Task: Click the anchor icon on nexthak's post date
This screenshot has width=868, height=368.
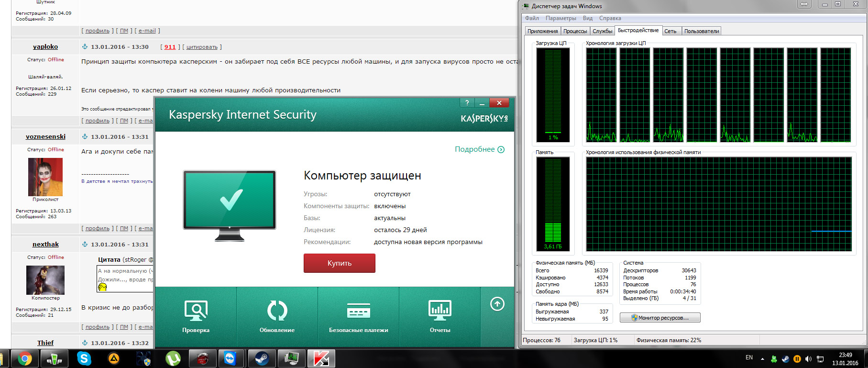Action: pos(85,244)
